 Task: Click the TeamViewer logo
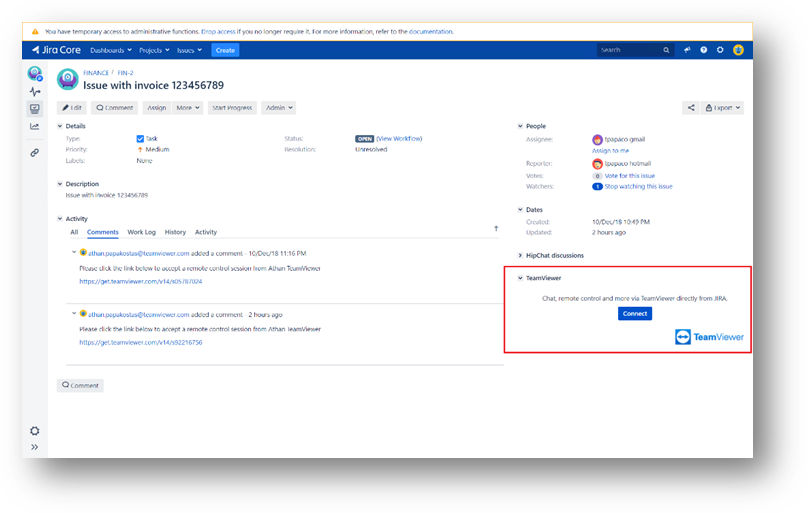(x=709, y=337)
